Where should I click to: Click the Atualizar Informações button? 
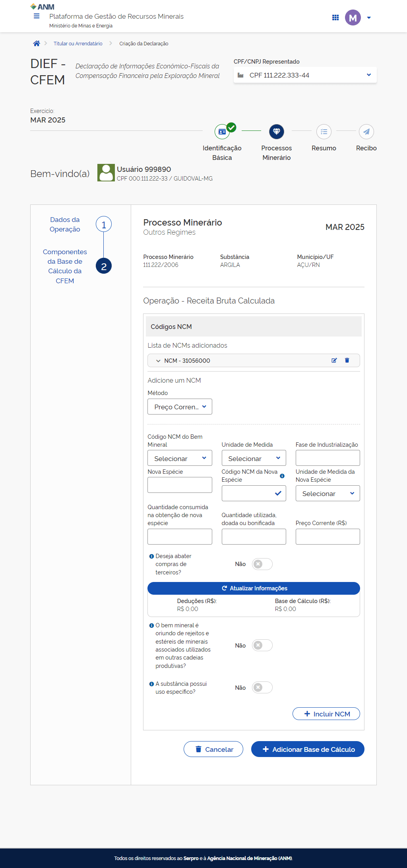pyautogui.click(x=254, y=588)
